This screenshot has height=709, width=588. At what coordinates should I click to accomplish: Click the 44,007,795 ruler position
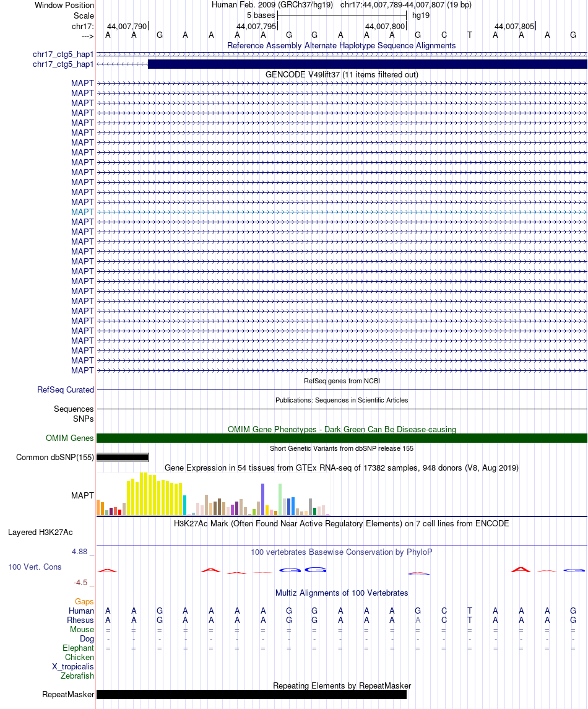point(256,26)
